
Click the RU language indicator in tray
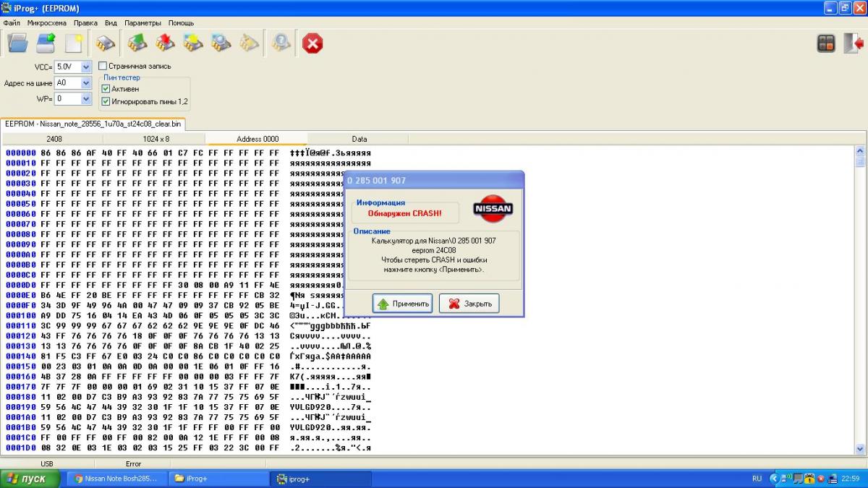757,479
